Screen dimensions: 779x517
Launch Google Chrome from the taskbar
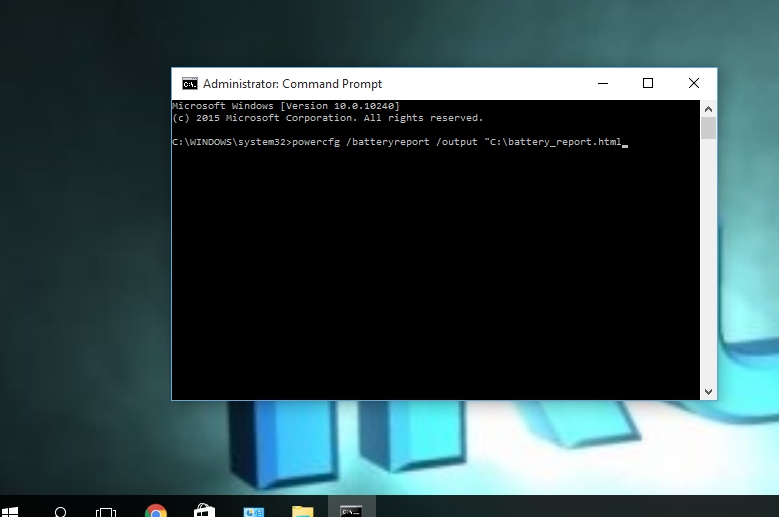(156, 511)
